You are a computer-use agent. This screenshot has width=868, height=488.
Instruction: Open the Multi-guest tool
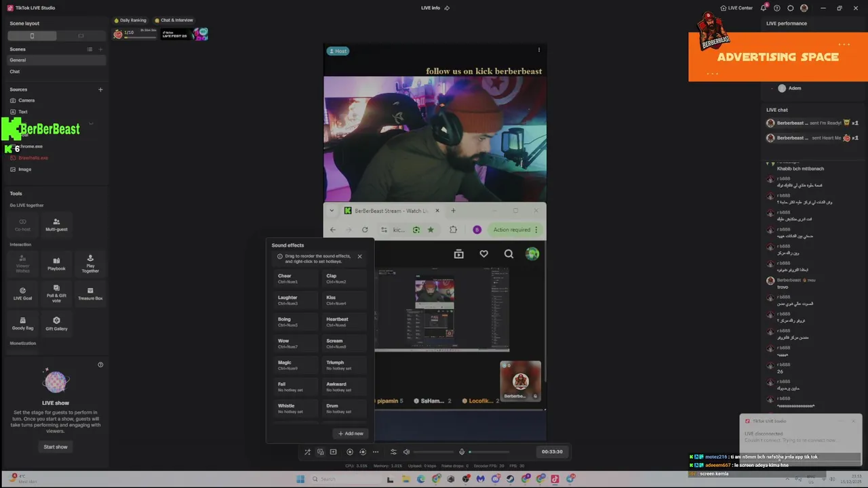tap(56, 224)
